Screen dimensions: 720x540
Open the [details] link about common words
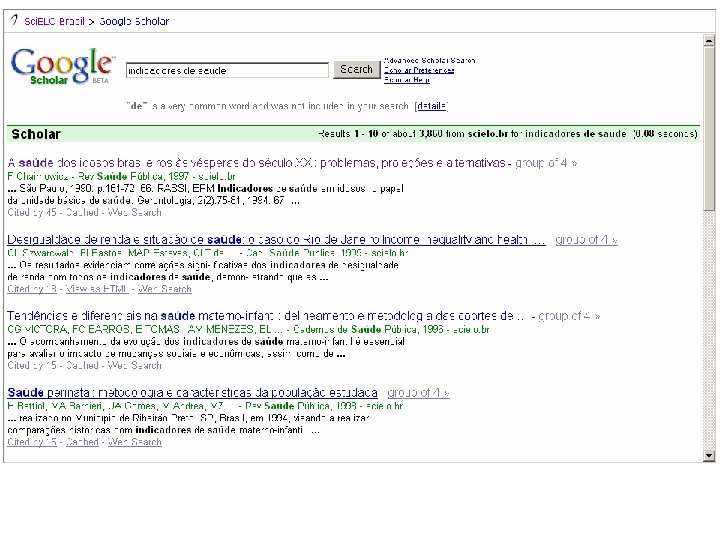tap(431, 106)
